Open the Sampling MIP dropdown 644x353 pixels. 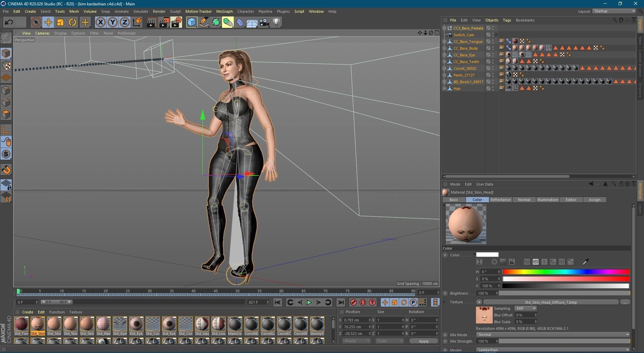(526, 308)
